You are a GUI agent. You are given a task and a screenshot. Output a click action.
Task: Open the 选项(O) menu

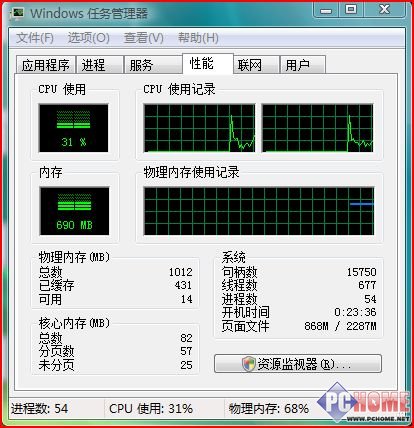[89, 38]
